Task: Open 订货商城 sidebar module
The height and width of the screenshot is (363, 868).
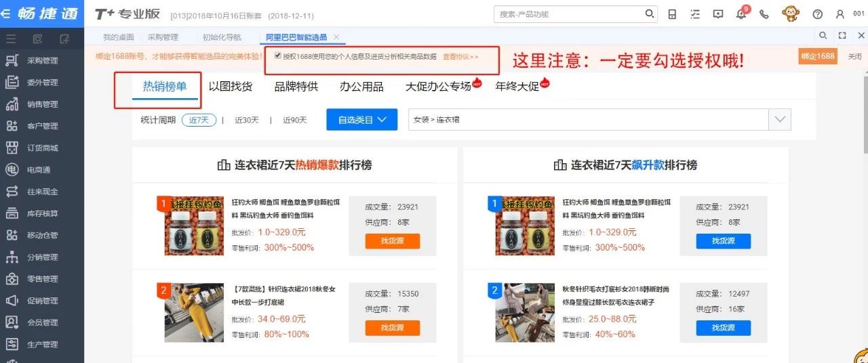Action: click(x=42, y=148)
